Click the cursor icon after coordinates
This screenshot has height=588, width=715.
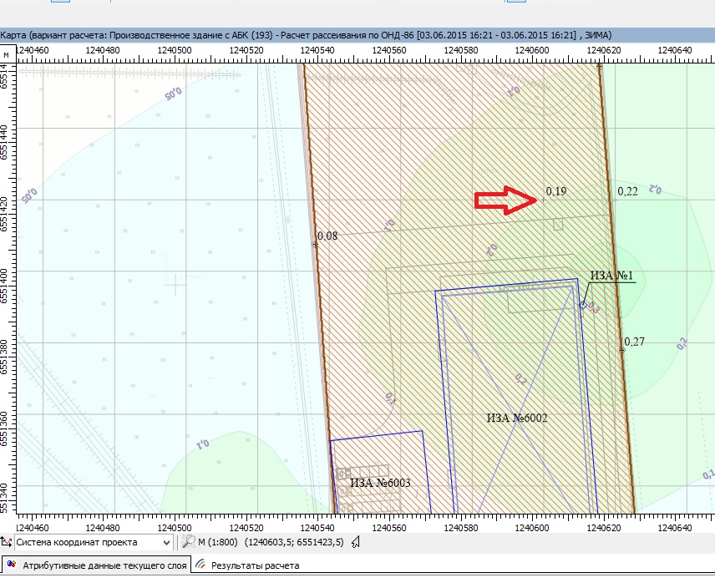tap(355, 543)
